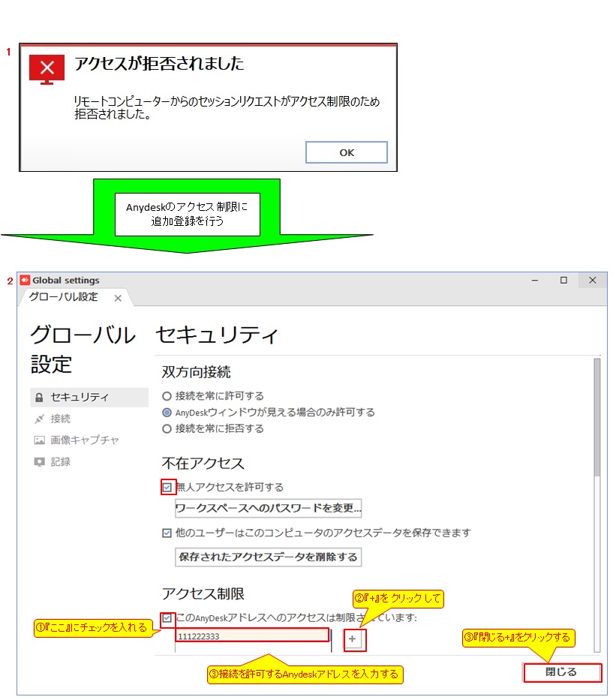Close the Global settings window
This screenshot has width=616, height=700.
[592, 281]
